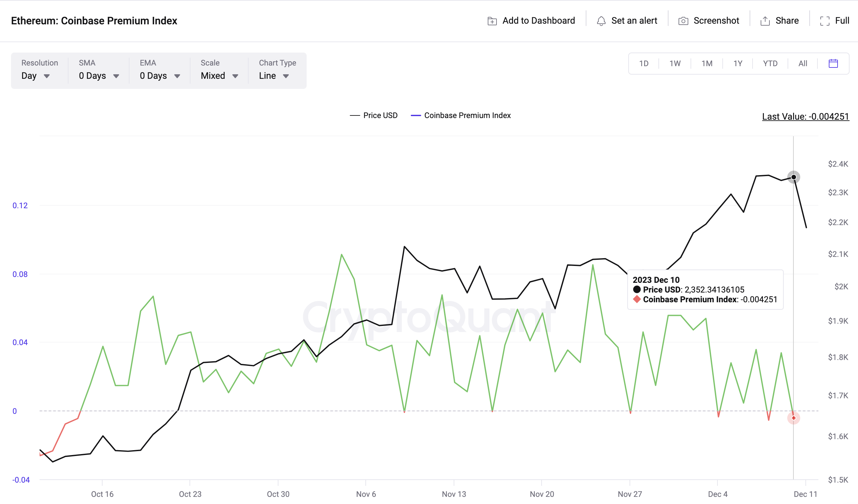
Task: Click the Nov 27 axis label
Action: (630, 494)
